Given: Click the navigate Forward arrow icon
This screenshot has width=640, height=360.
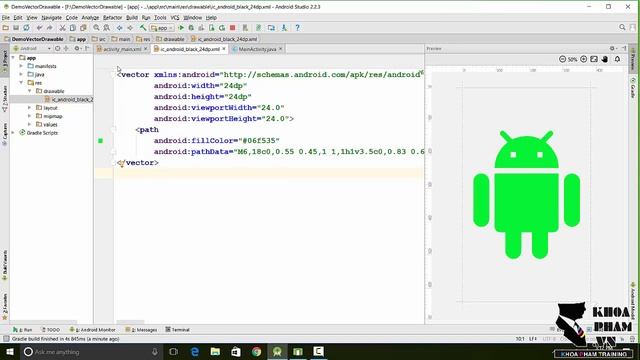Looking at the screenshot, I should [x=130, y=28].
